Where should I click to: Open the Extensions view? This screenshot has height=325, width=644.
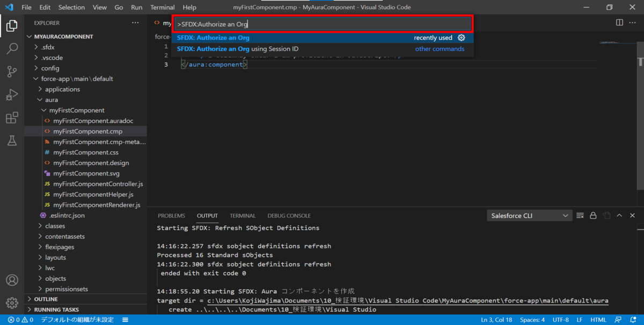[x=12, y=118]
